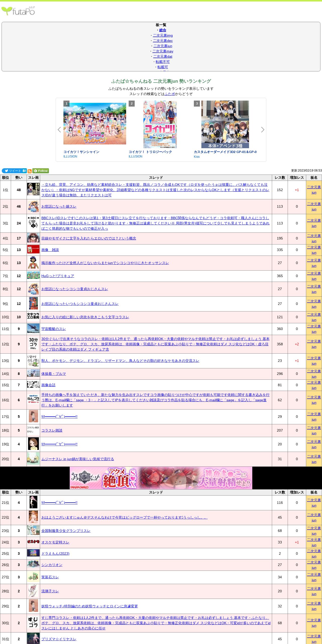Click レス数 value 365 in 7位 row
This screenshot has width=322, height=644.
pyautogui.click(x=280, y=276)
